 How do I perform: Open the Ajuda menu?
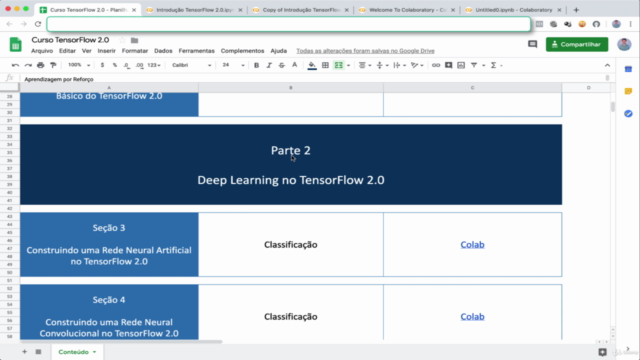[x=279, y=51]
